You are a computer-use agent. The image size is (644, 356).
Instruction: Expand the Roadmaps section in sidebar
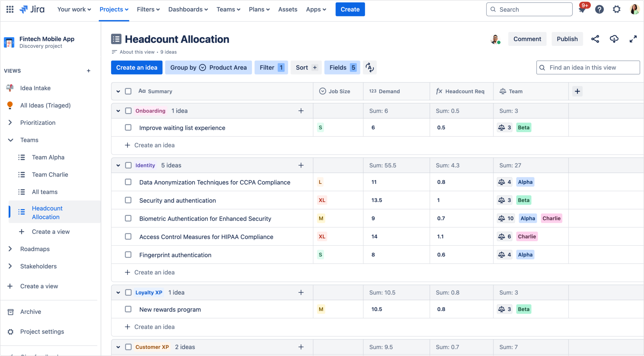coord(10,249)
